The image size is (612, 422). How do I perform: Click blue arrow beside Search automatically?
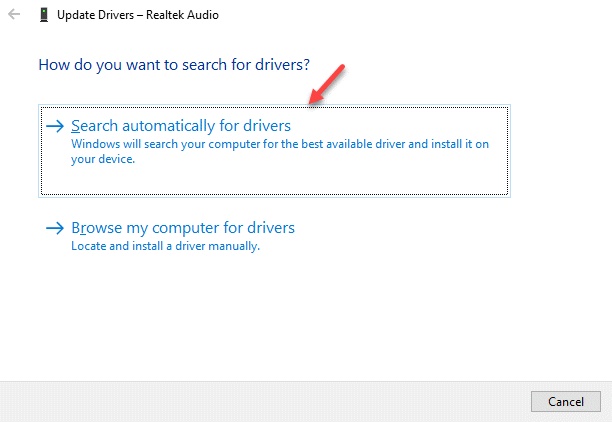point(55,126)
